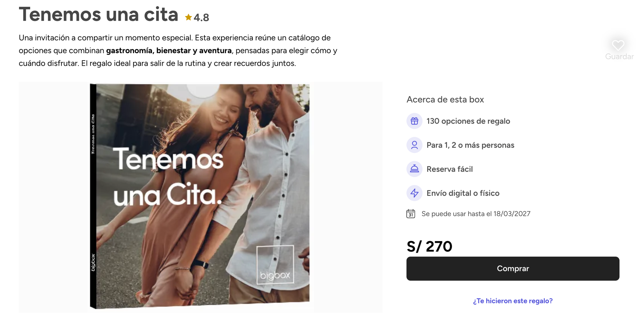Click the gift icon for 130 opciones
Screen dimensions: 644x314
[x=414, y=121]
